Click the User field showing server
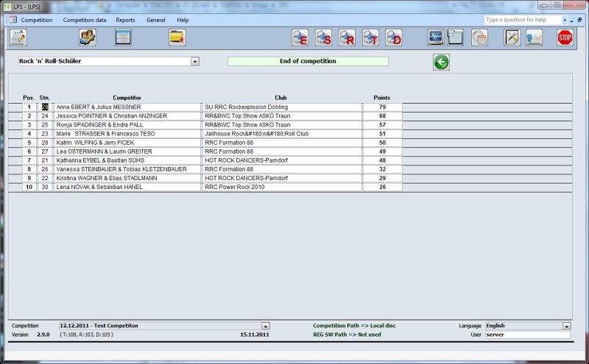589x364 pixels. pyautogui.click(x=526, y=335)
